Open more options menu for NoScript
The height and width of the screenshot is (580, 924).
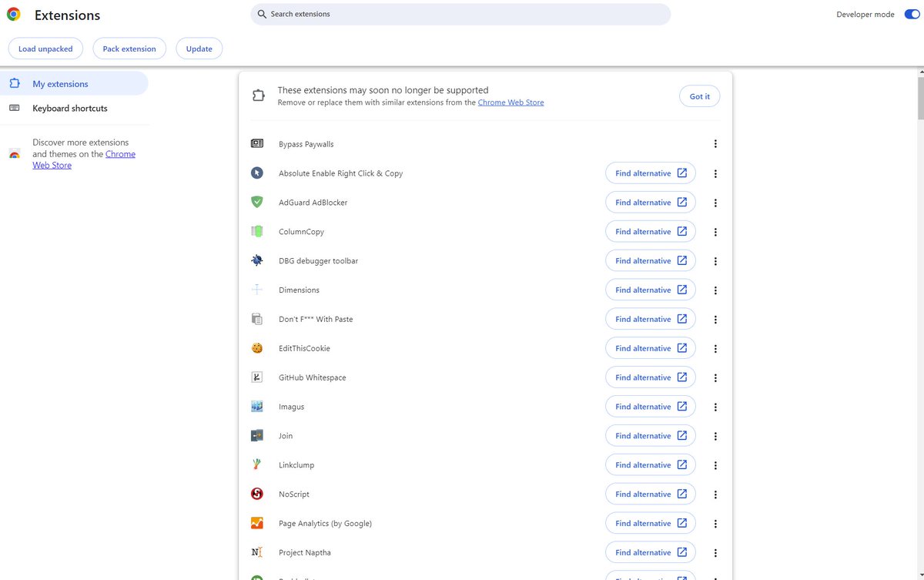pos(715,495)
